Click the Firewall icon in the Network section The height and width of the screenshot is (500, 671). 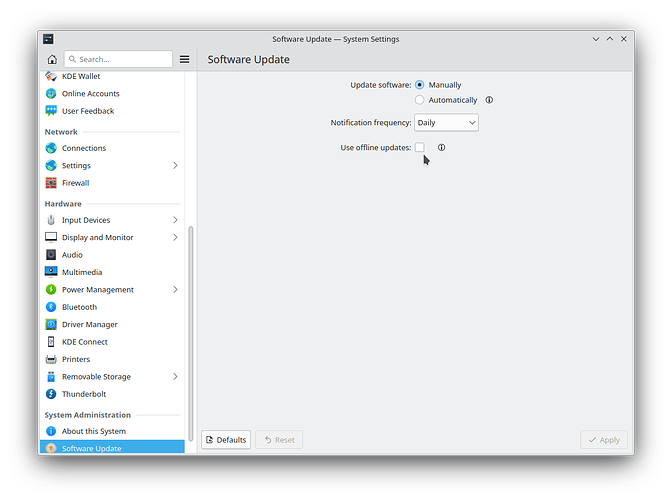[x=52, y=183]
